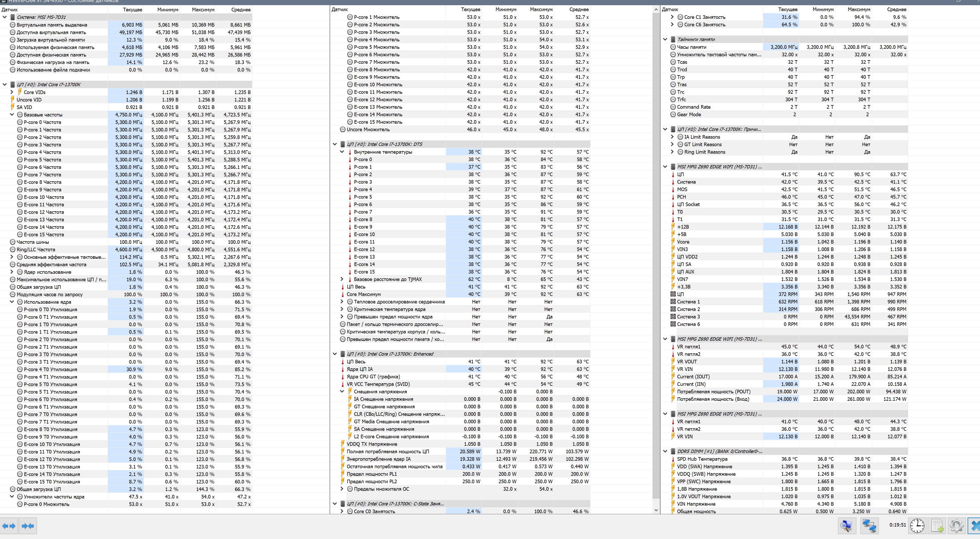Click the blue X close sensors button
Screen dimensions: 980x539
click(x=975, y=526)
